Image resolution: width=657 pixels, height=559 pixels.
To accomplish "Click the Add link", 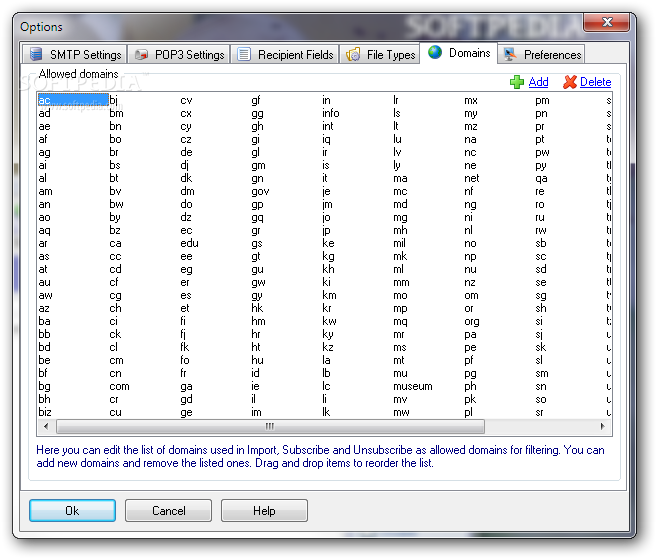I will coord(538,82).
